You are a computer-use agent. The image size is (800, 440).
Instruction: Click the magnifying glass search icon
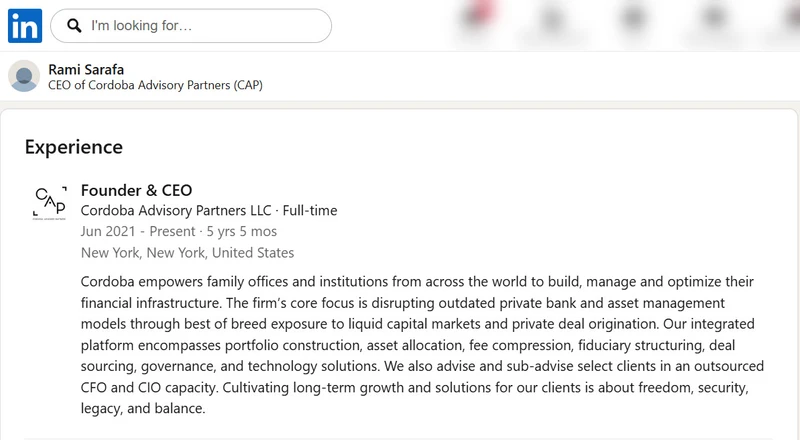coord(74,26)
